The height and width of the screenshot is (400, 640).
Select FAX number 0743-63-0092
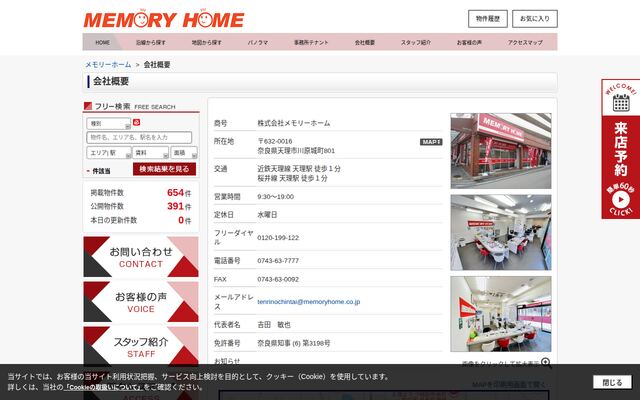[x=278, y=279]
